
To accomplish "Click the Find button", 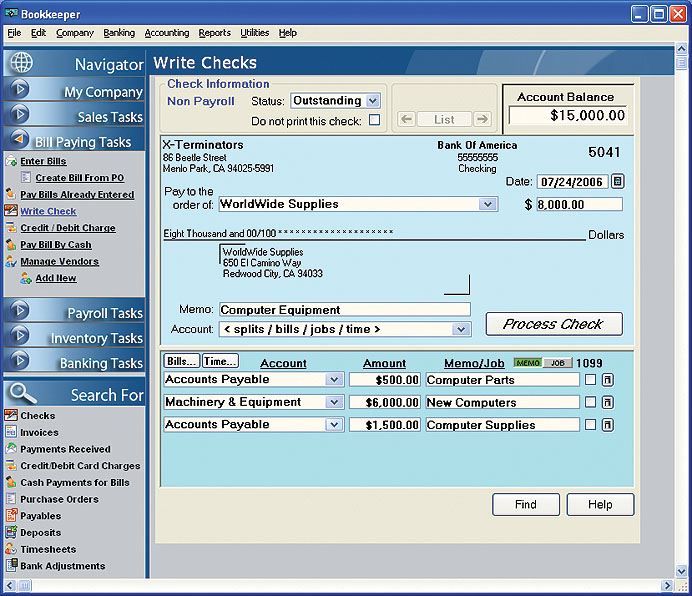I will pyautogui.click(x=526, y=504).
